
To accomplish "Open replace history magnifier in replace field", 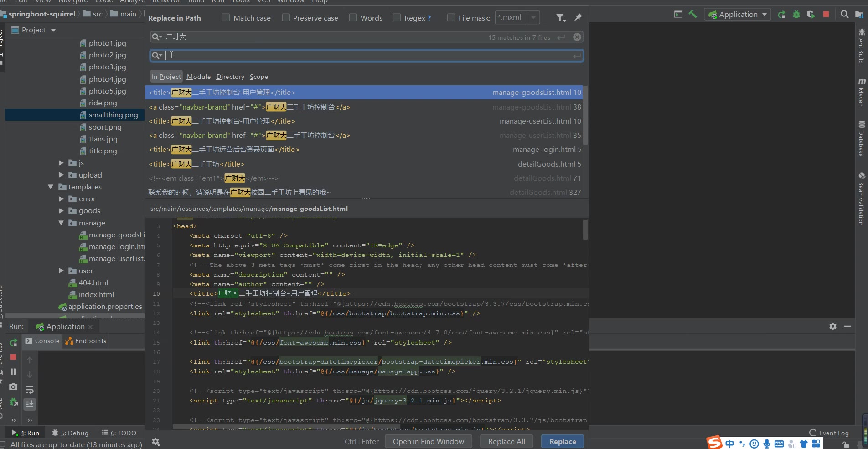I will pos(157,55).
